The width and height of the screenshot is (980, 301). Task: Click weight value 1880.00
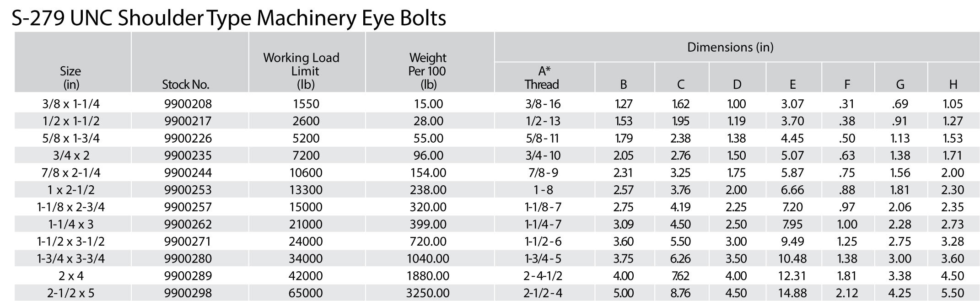pos(428,276)
